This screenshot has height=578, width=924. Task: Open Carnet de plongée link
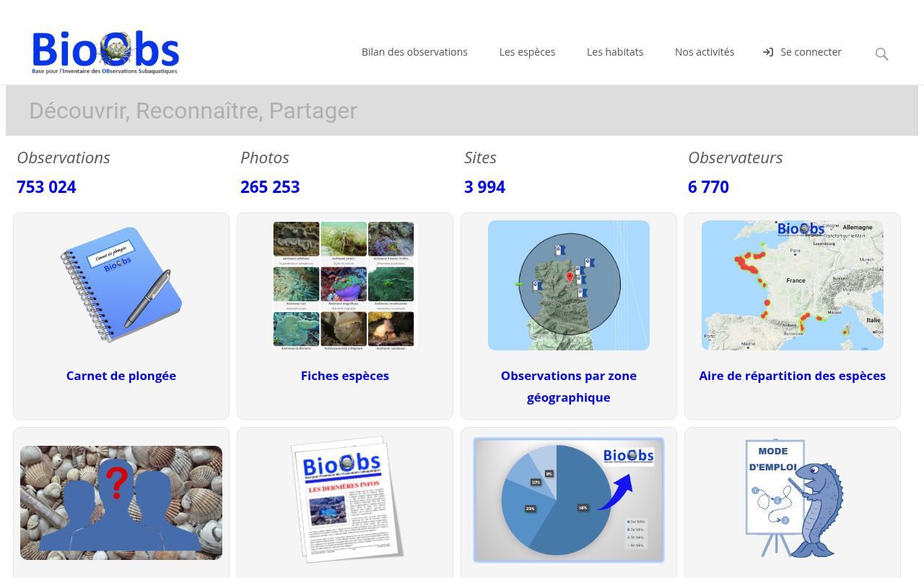pos(121,376)
